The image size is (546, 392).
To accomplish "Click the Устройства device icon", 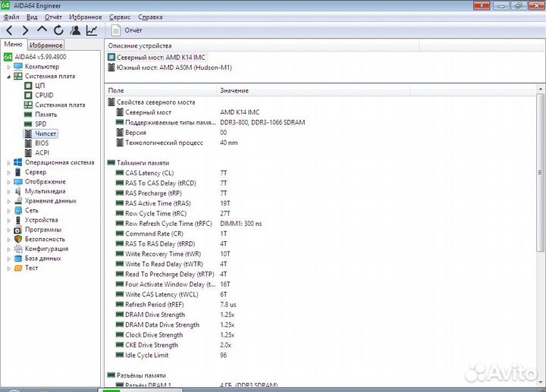I will (x=18, y=220).
